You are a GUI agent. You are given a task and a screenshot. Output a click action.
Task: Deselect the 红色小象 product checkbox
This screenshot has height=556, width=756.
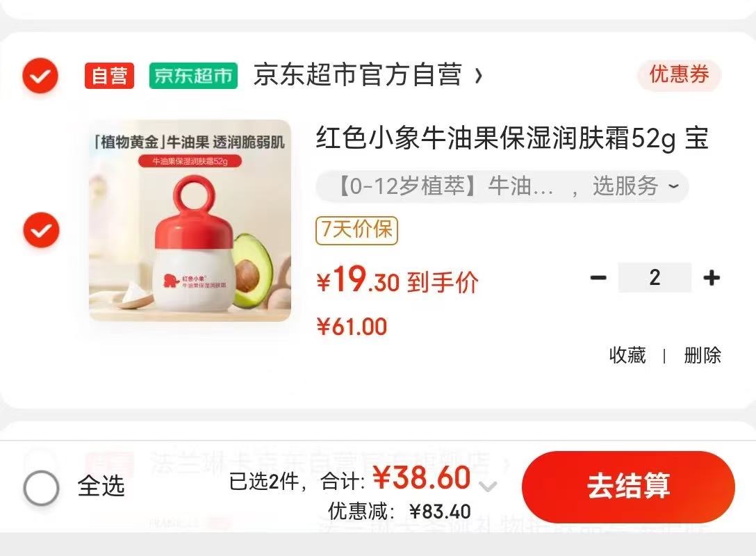click(42, 230)
